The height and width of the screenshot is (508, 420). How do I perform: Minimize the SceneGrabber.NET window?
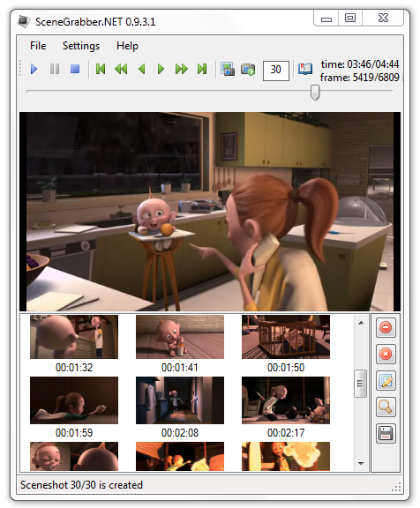pos(326,19)
